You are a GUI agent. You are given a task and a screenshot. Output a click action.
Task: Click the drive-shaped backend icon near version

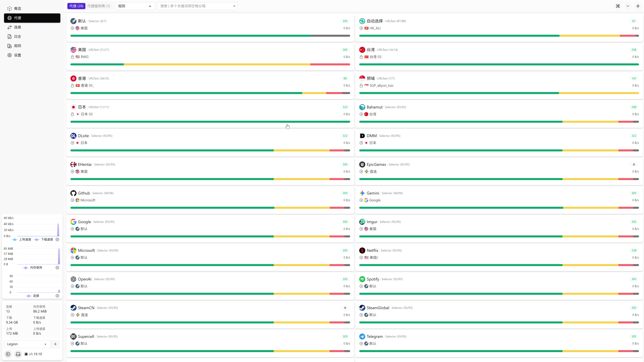[18, 354]
